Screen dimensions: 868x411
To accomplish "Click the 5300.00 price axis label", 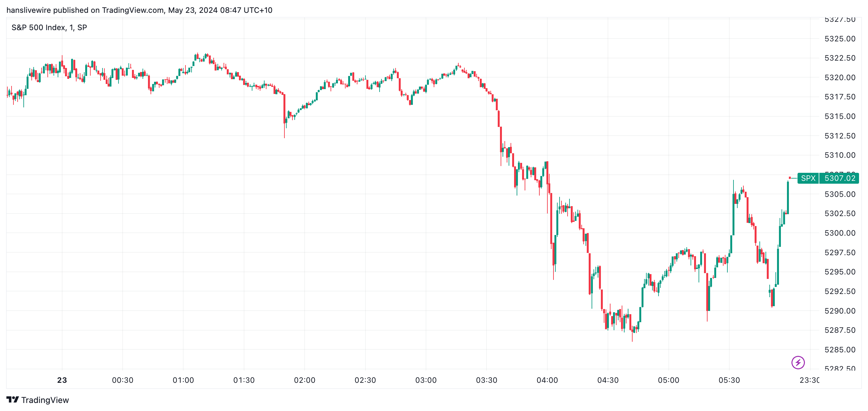I will (x=840, y=233).
